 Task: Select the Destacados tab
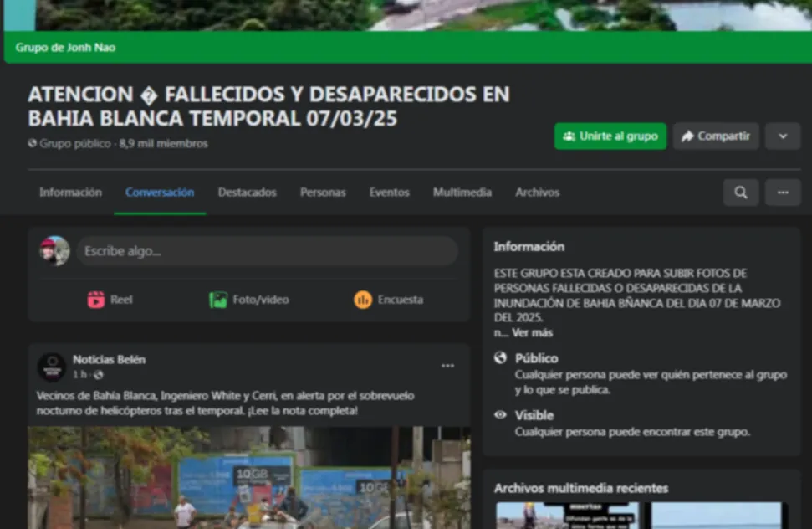tap(247, 193)
